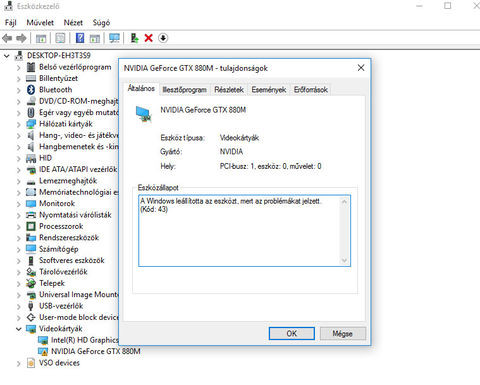Expand the Szoftveres eszközök node
The height and width of the screenshot is (385, 480).
(19, 261)
